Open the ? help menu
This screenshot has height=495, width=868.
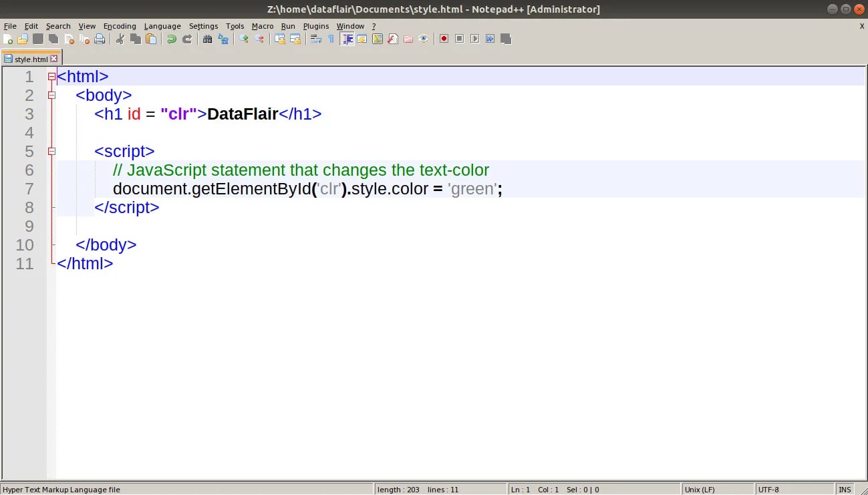coord(374,26)
